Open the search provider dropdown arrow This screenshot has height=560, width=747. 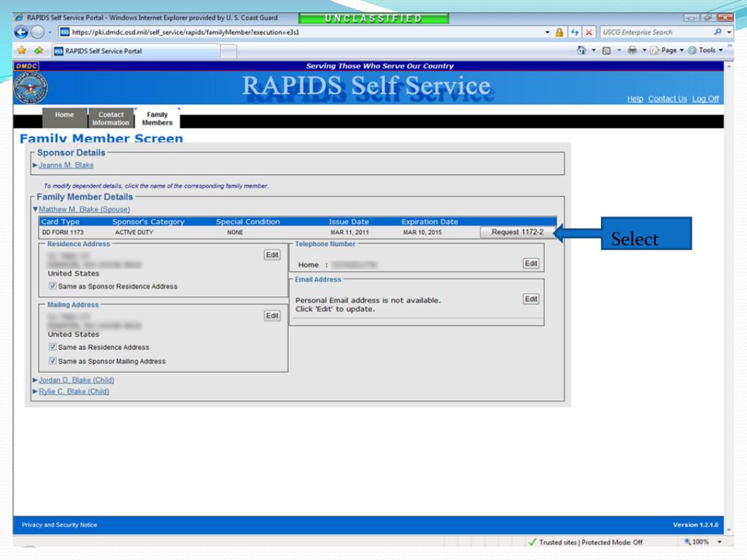pyautogui.click(x=729, y=32)
